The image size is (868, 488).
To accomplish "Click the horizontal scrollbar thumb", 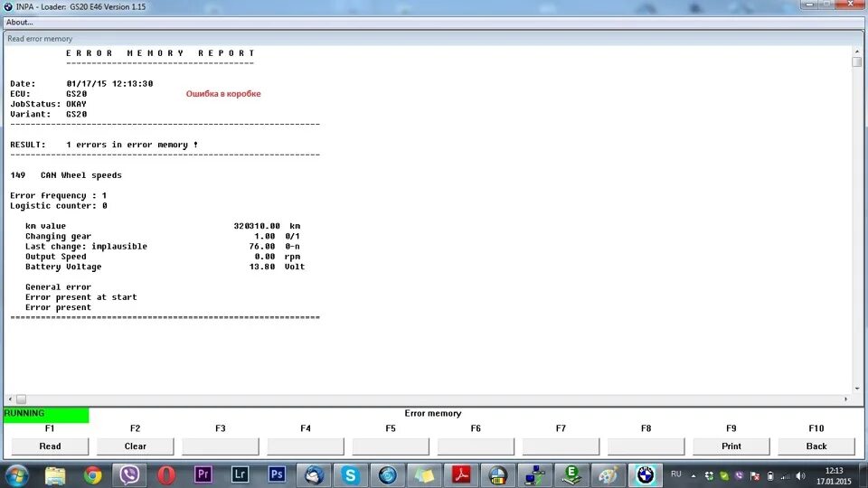I will point(21,399).
